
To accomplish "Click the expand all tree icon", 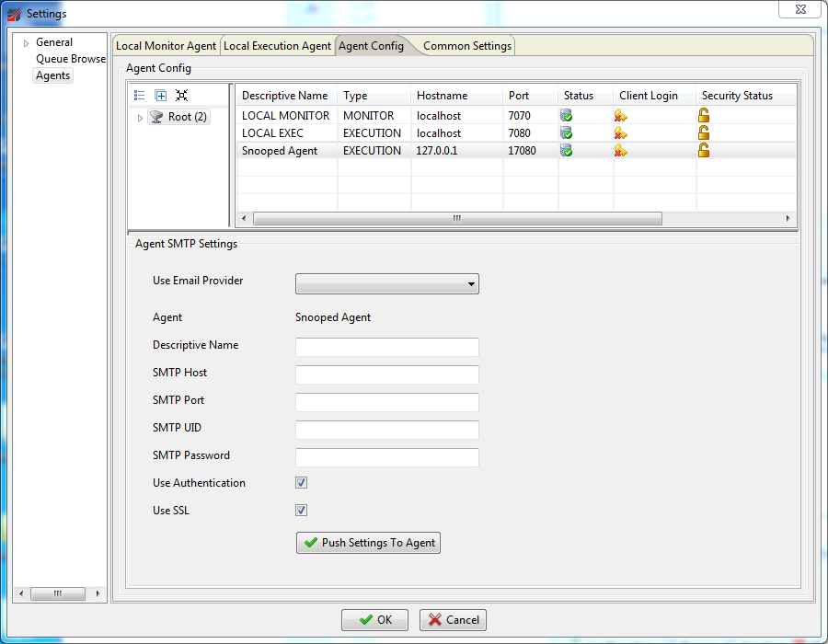I will point(161,95).
